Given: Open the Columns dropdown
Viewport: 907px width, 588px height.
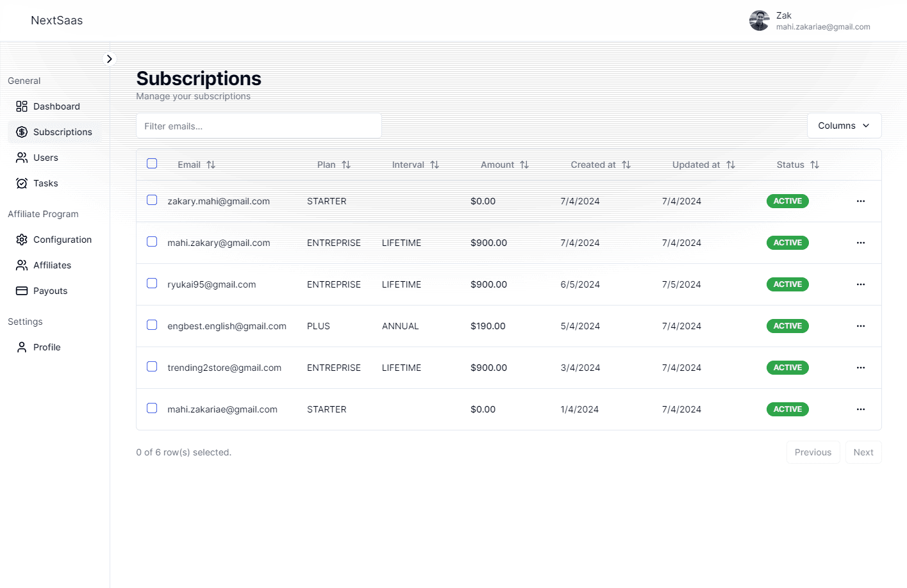Looking at the screenshot, I should click(844, 126).
